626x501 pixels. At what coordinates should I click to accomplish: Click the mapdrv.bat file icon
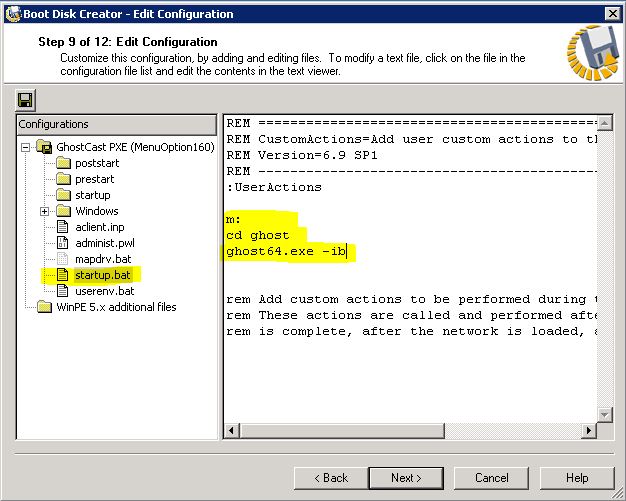[63, 259]
